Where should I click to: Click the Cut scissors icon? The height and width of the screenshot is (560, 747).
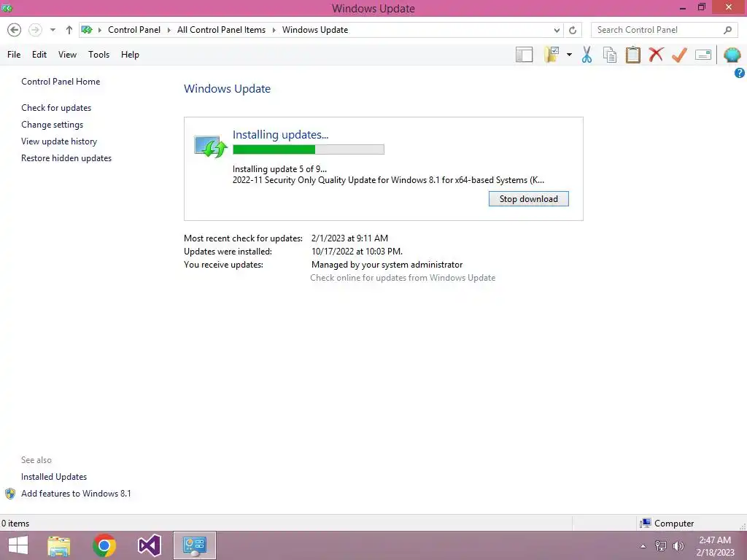click(x=587, y=55)
